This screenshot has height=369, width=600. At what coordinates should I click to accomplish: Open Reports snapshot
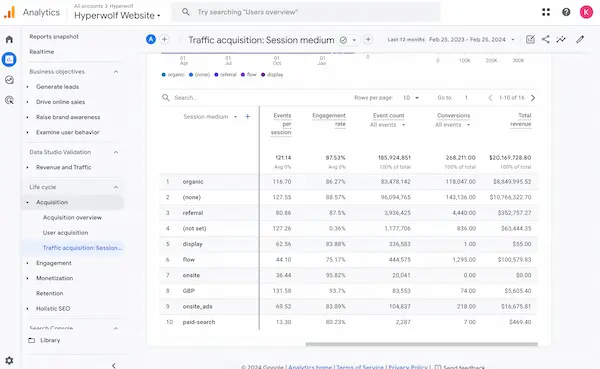tap(54, 37)
